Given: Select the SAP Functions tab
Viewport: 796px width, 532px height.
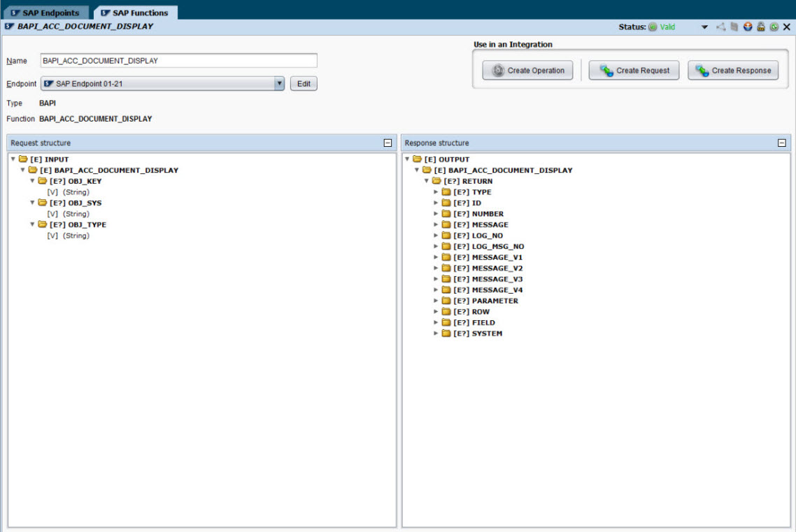Looking at the screenshot, I should tap(135, 13).
